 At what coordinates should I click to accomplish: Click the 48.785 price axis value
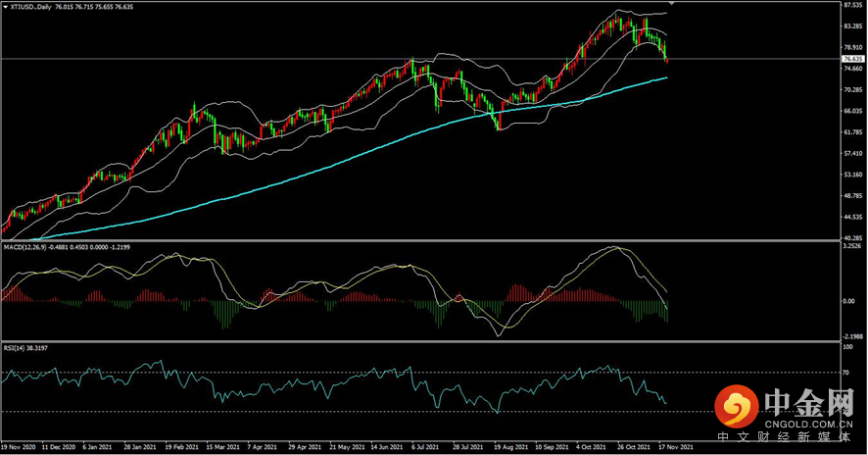(853, 196)
